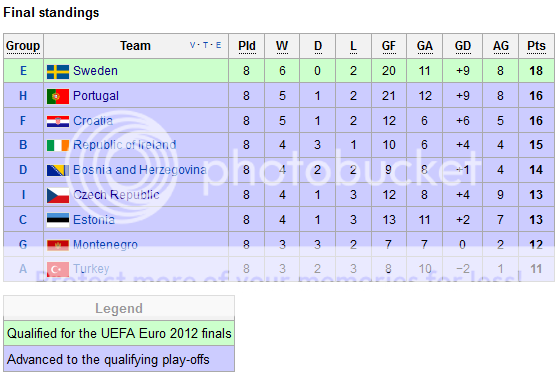Image resolution: width=557 pixels, height=373 pixels.
Task: Click the Pts column header
Action: [536, 46]
